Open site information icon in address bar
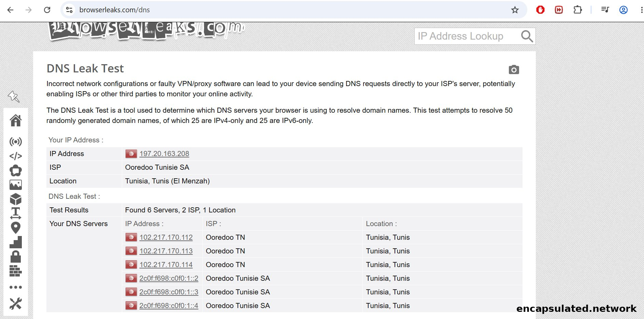This screenshot has height=319, width=644. (69, 10)
